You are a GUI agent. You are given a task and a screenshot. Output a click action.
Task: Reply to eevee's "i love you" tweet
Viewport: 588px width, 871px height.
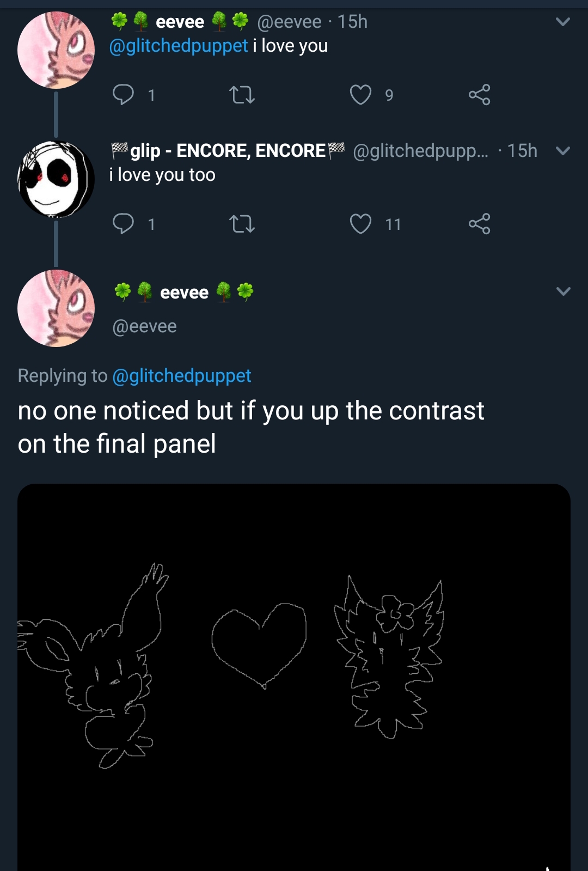tap(123, 95)
